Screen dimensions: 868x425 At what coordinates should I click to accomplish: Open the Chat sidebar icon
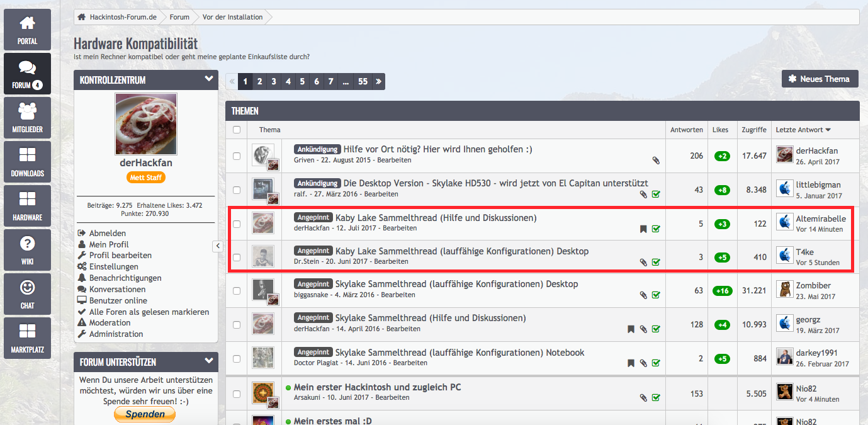pos(27,294)
